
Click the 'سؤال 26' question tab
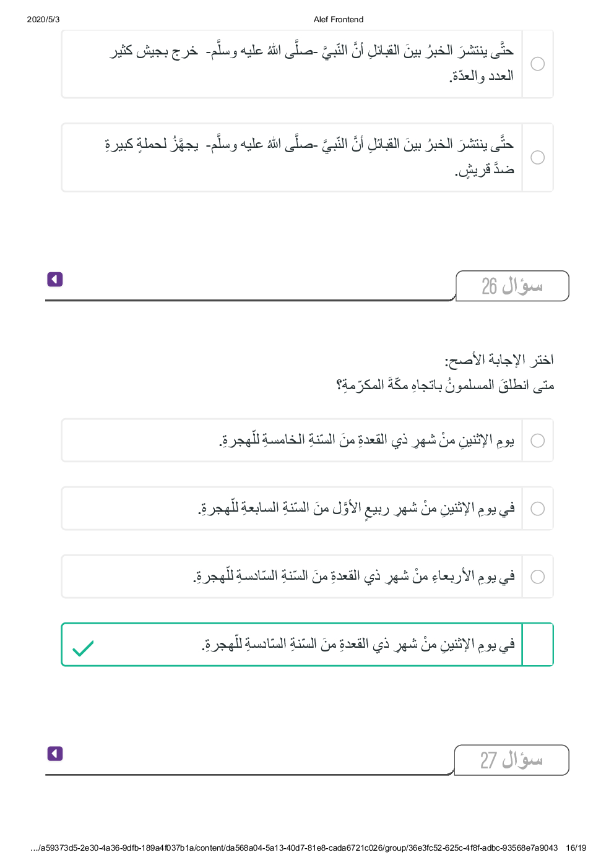tap(512, 286)
